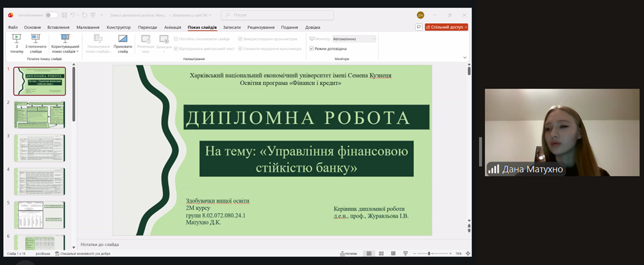Viewport: 644px width, 265px height.
Task: Click the Спільний доступ share button
Action: pos(446,28)
